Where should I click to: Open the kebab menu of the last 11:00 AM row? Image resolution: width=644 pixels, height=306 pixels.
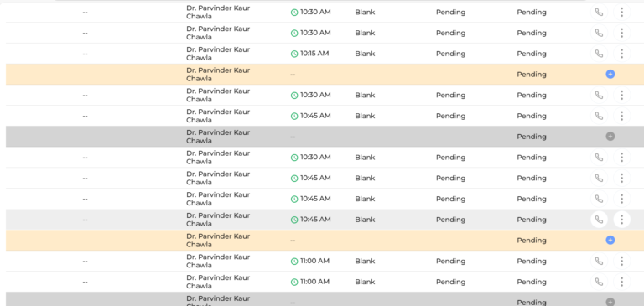point(622,282)
